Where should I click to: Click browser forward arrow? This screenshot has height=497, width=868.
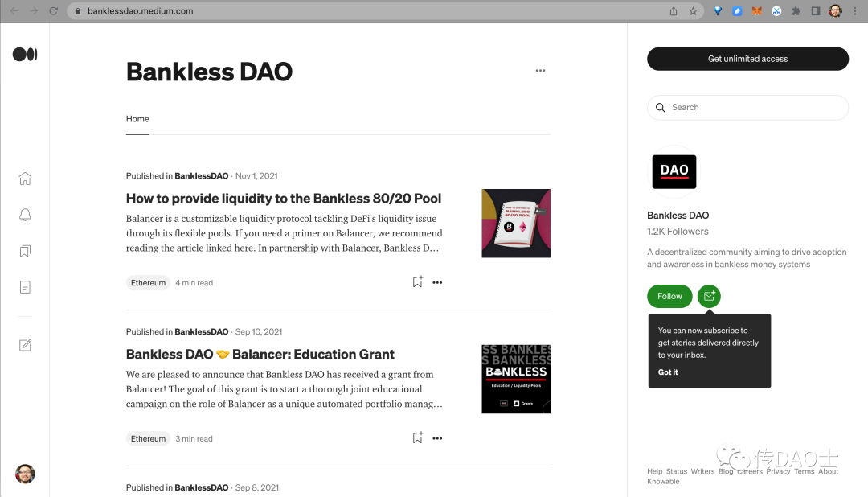click(x=33, y=11)
